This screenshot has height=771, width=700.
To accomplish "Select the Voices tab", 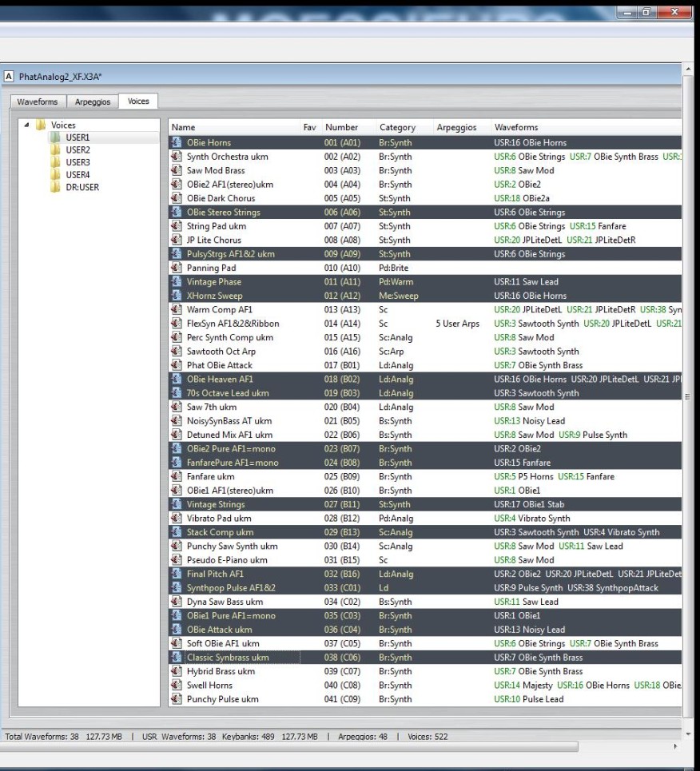I will click(138, 101).
